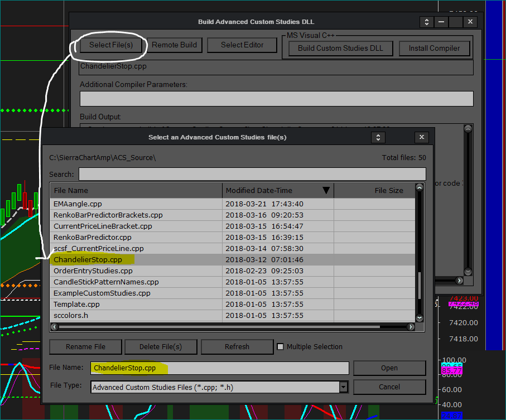Click the Remote Build button

click(174, 45)
